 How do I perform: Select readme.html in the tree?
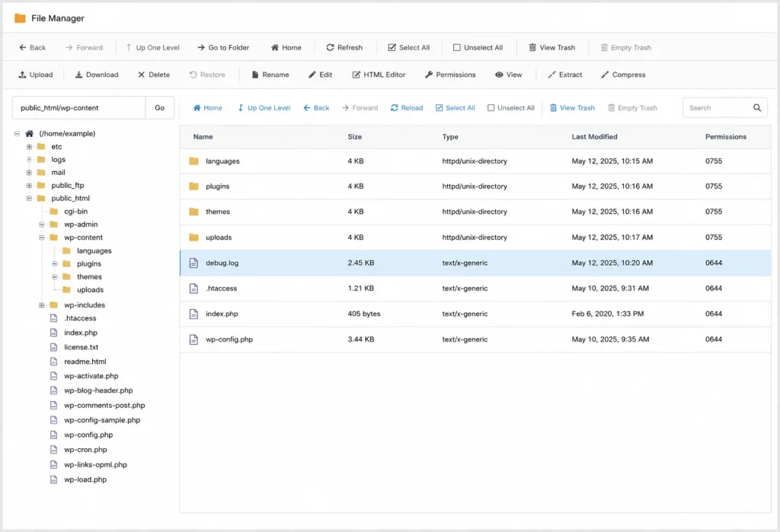tap(85, 362)
